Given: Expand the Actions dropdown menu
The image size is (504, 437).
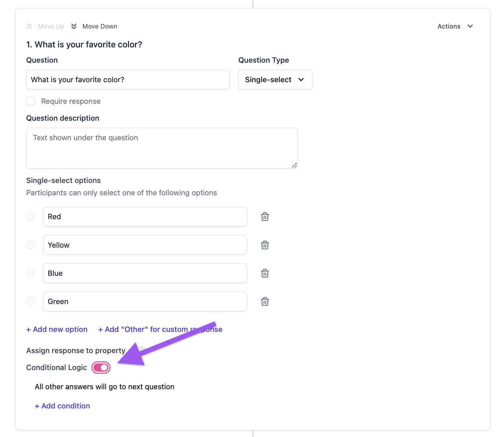Looking at the screenshot, I should point(455,26).
